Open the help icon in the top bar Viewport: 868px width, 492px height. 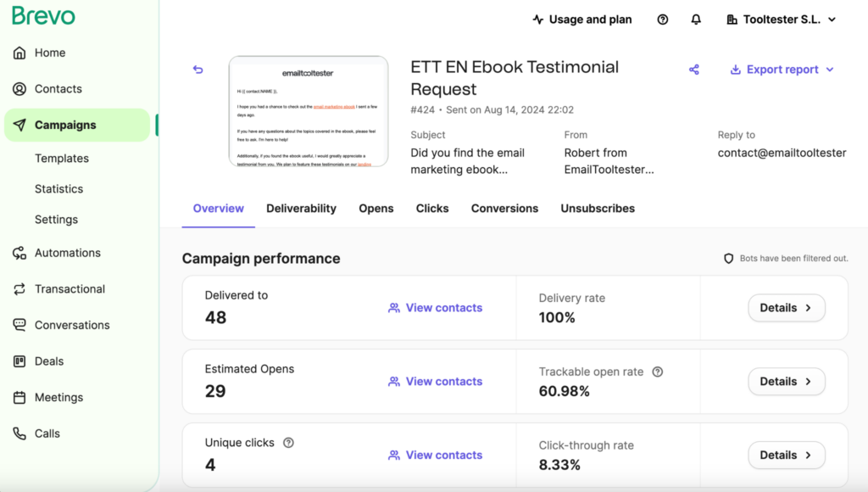point(662,19)
